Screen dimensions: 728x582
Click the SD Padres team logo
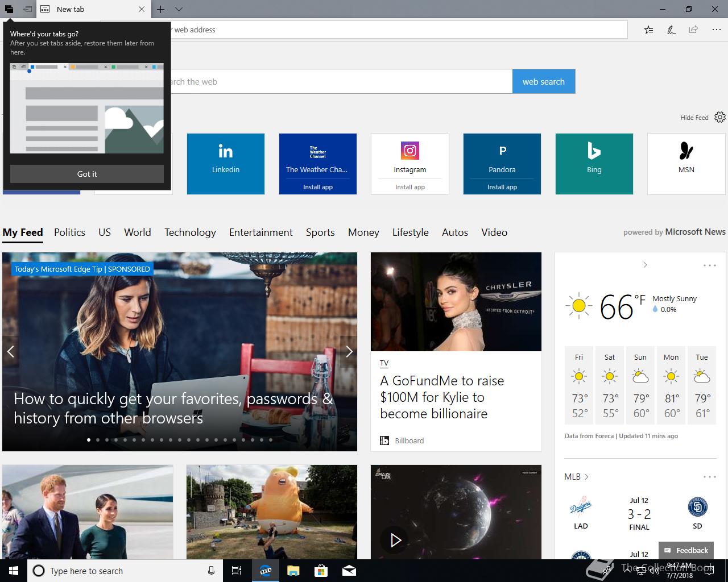tap(697, 507)
